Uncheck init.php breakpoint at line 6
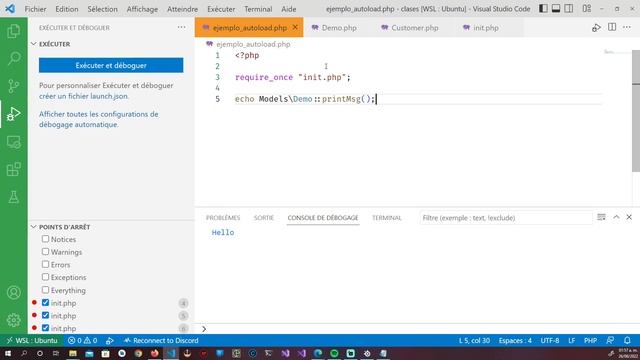The width and height of the screenshot is (640, 360). pos(45,328)
